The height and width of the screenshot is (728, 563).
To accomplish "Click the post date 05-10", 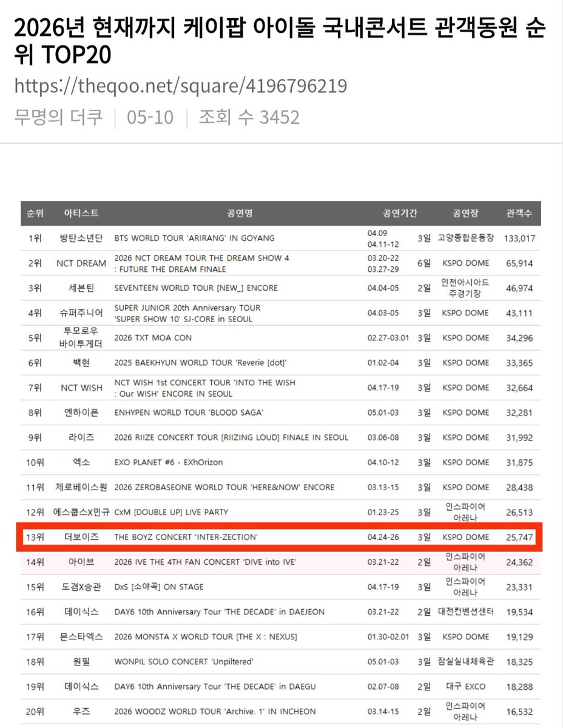I will click(150, 116).
